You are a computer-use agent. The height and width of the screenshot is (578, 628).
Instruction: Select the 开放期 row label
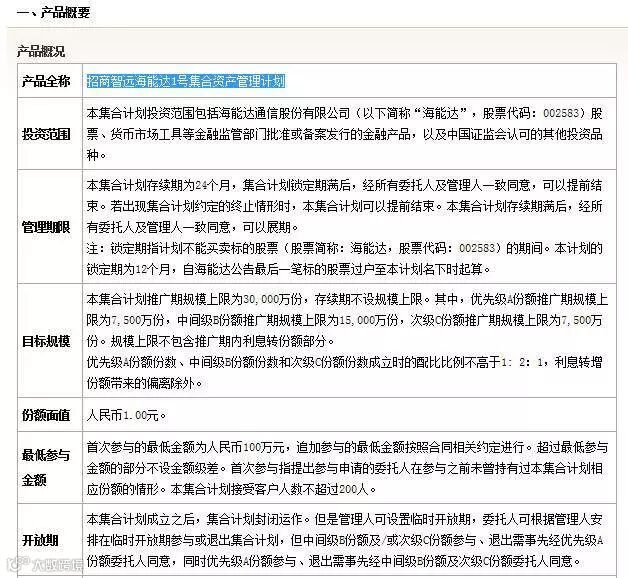(x=40, y=540)
